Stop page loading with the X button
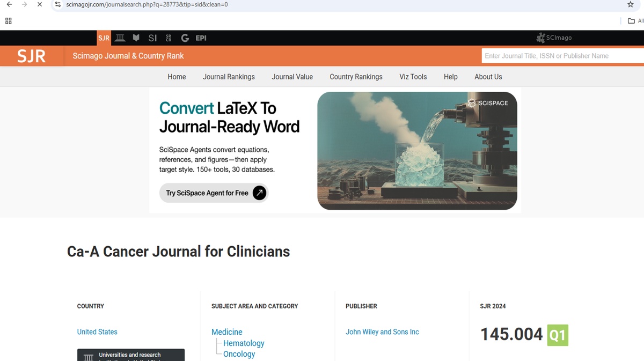Image resolution: width=644 pixels, height=361 pixels. click(x=39, y=4)
